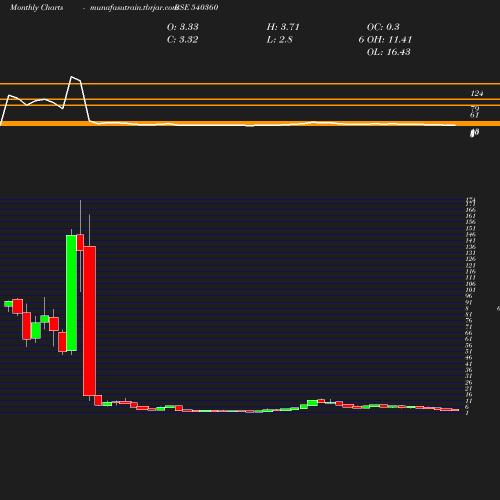This screenshot has height=500, width=500.
Task: Click the "136" price axis label
Action: click(x=471, y=247)
